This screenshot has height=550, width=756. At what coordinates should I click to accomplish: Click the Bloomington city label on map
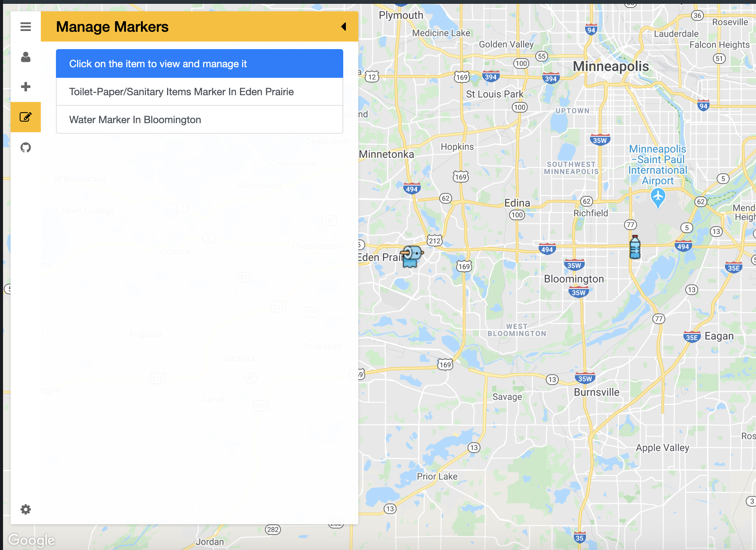click(x=574, y=279)
